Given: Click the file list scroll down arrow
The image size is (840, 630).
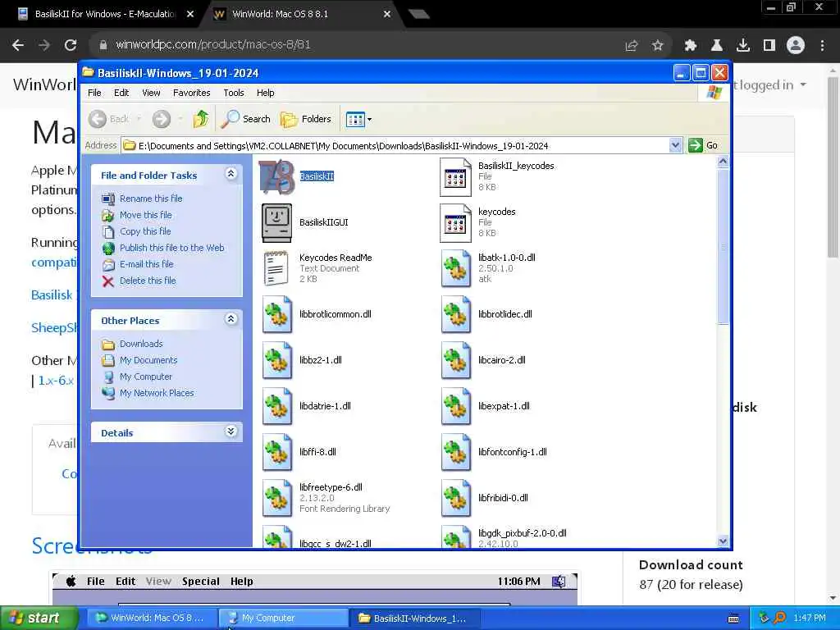Looking at the screenshot, I should 723,541.
